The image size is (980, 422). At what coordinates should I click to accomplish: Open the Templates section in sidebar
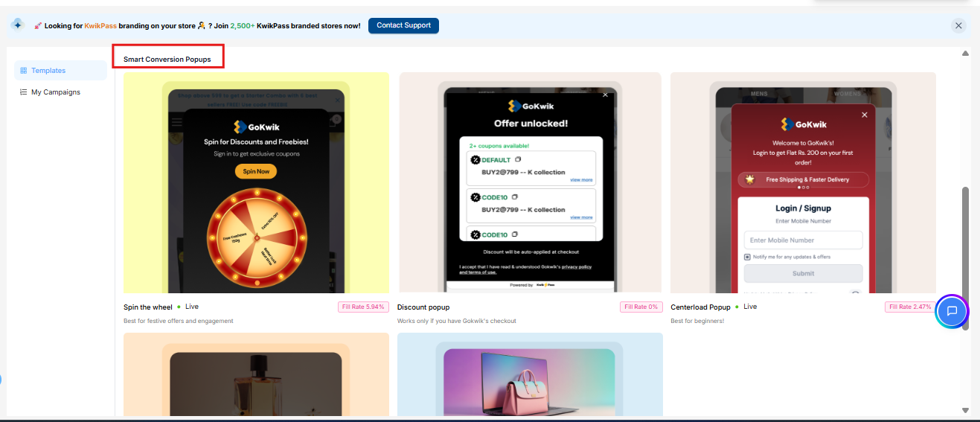(x=61, y=71)
